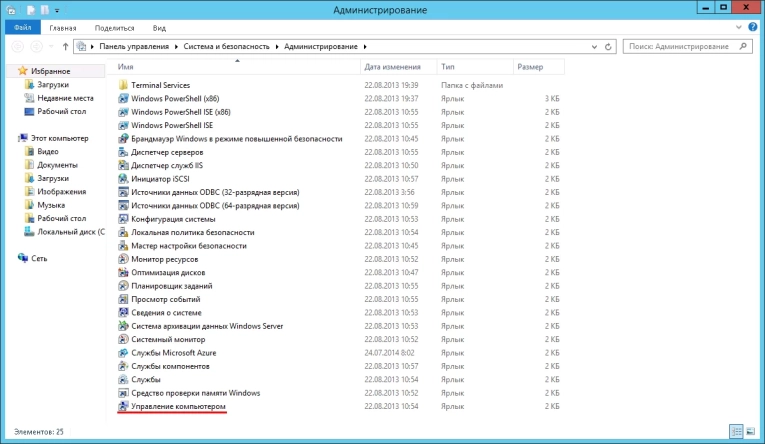Switch to details view in status bar
The image size is (765, 444).
point(736,430)
